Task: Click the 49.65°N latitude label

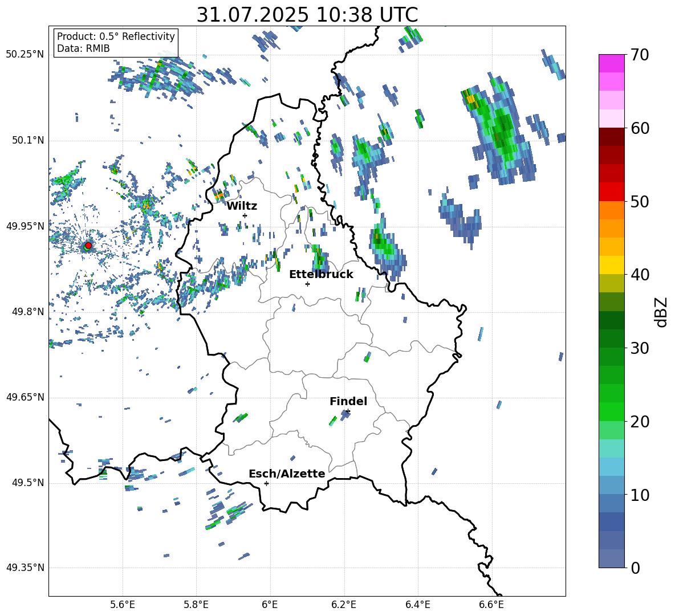Action: pyautogui.click(x=25, y=397)
